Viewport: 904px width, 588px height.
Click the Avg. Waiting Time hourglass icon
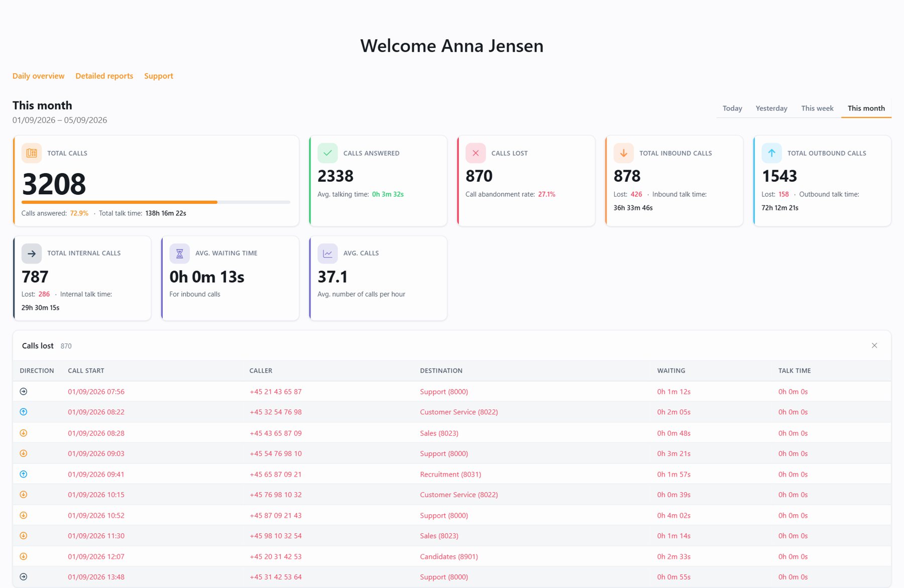coord(179,254)
